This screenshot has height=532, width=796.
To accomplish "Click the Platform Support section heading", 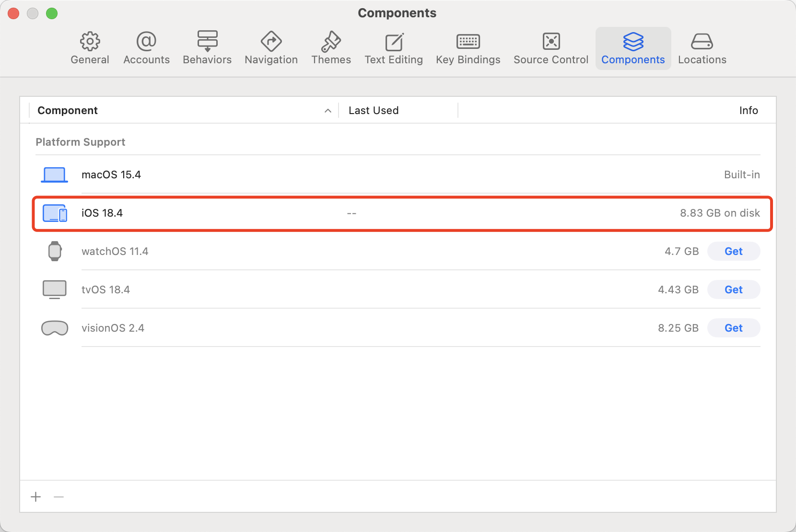I will (x=81, y=142).
